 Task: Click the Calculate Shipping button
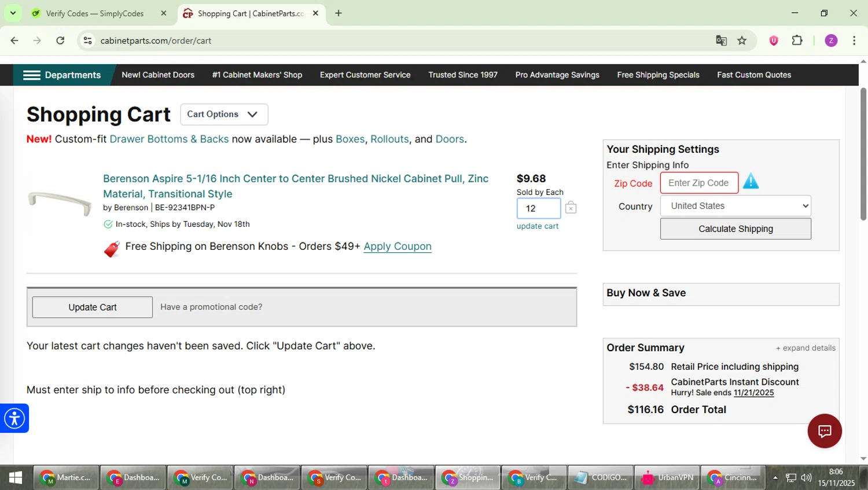pos(735,229)
